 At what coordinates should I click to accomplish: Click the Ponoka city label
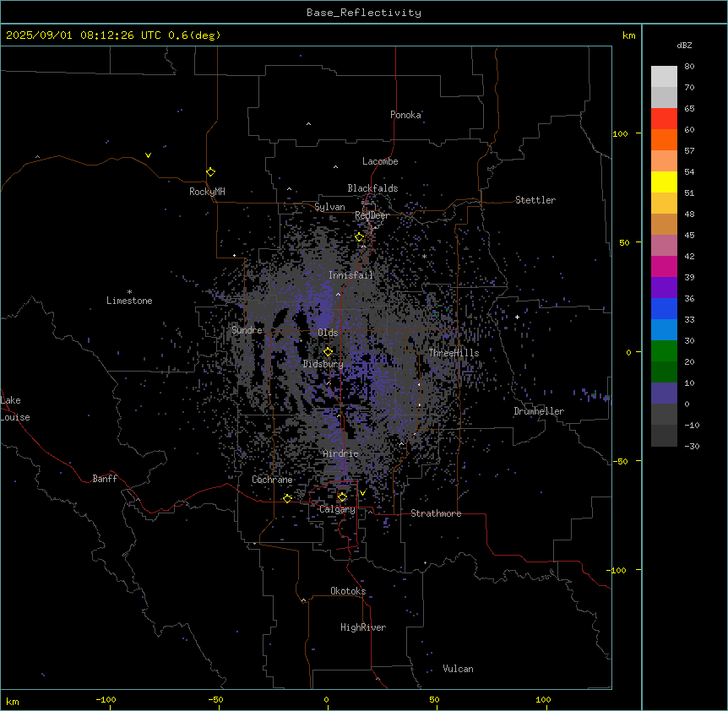tap(405, 115)
